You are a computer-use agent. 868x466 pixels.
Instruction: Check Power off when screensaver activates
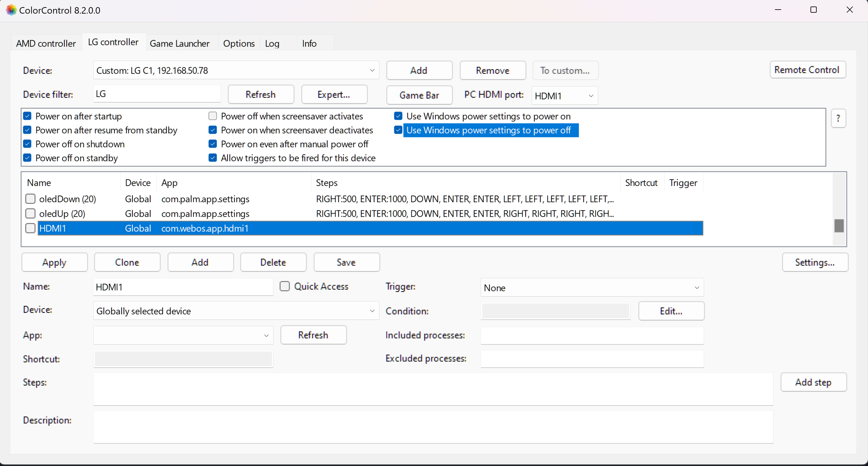(x=212, y=116)
